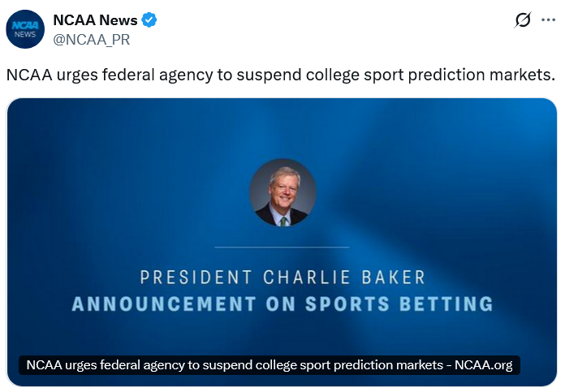
Task: Open the NCAA News account name
Action: click(95, 20)
